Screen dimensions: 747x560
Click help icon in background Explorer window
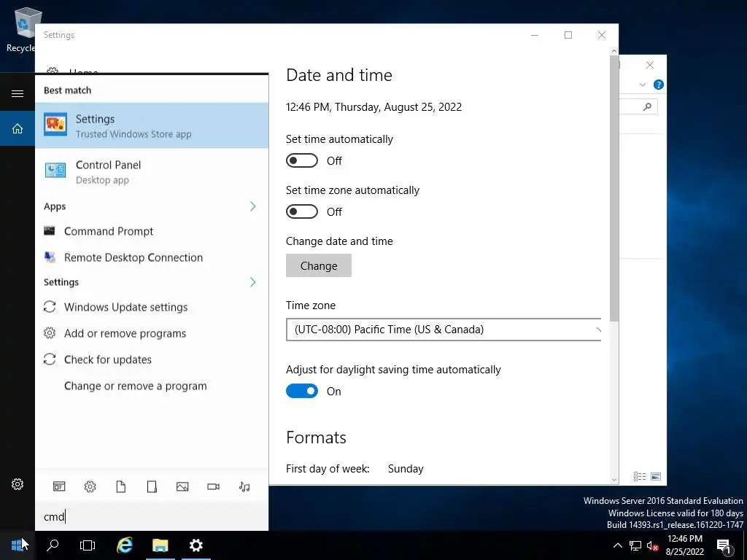[659, 85]
